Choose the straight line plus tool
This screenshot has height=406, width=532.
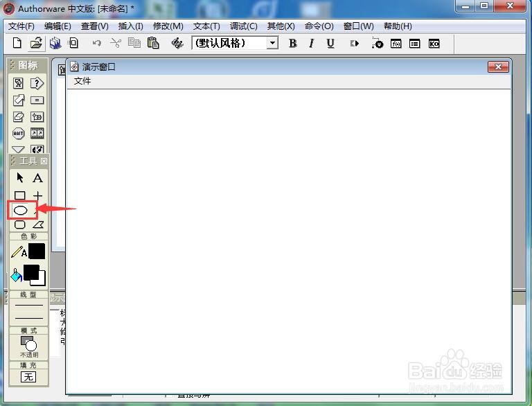(x=37, y=195)
